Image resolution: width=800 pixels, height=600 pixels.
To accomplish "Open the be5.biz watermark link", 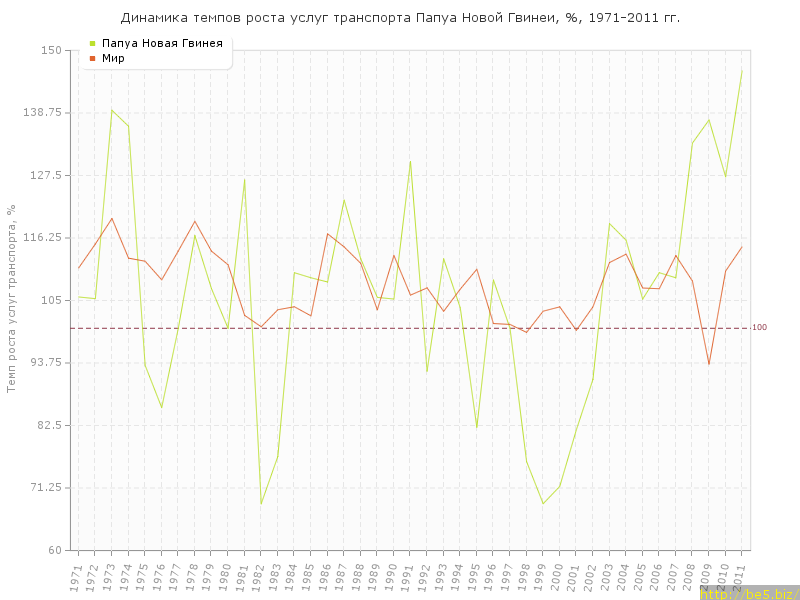I will click(x=749, y=594).
